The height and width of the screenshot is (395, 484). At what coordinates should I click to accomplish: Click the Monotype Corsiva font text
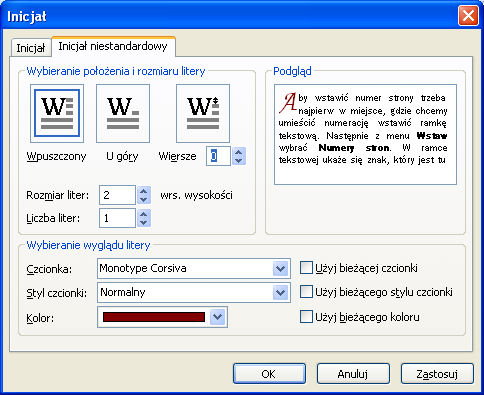coord(143,268)
